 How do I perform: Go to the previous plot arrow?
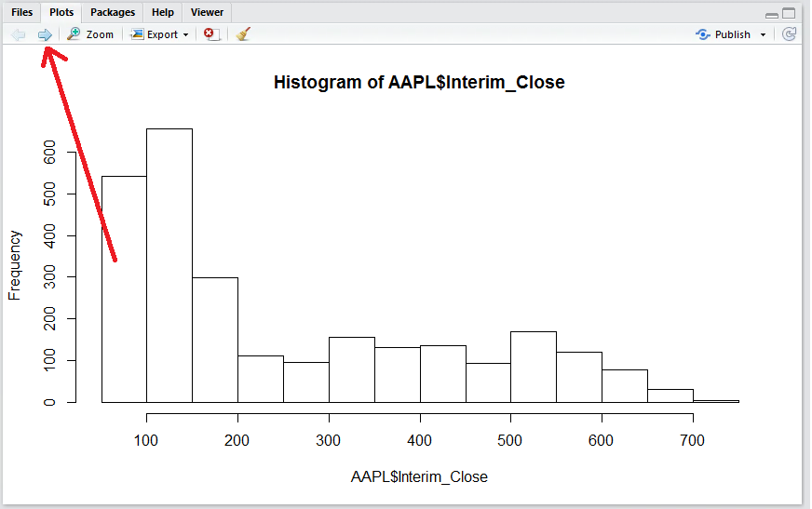pyautogui.click(x=19, y=34)
